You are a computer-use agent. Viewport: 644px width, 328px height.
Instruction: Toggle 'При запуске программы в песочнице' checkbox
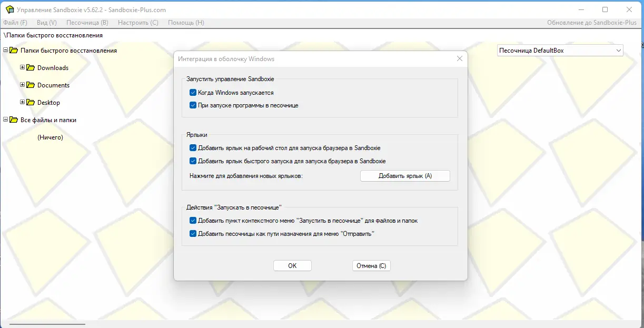[x=193, y=105]
